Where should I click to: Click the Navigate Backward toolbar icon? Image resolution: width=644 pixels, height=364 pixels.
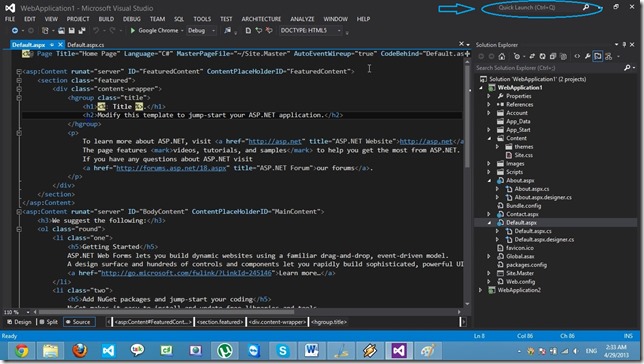15,30
